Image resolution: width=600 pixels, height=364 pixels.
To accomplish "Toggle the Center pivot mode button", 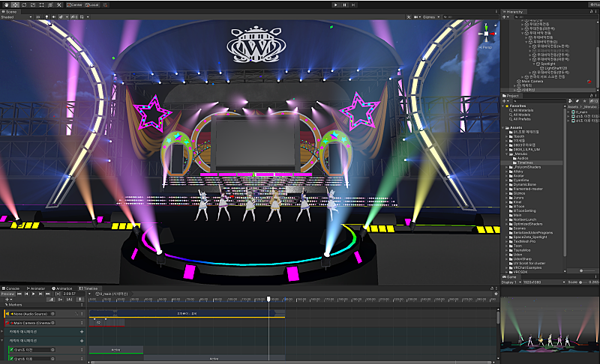I will 74,4.
